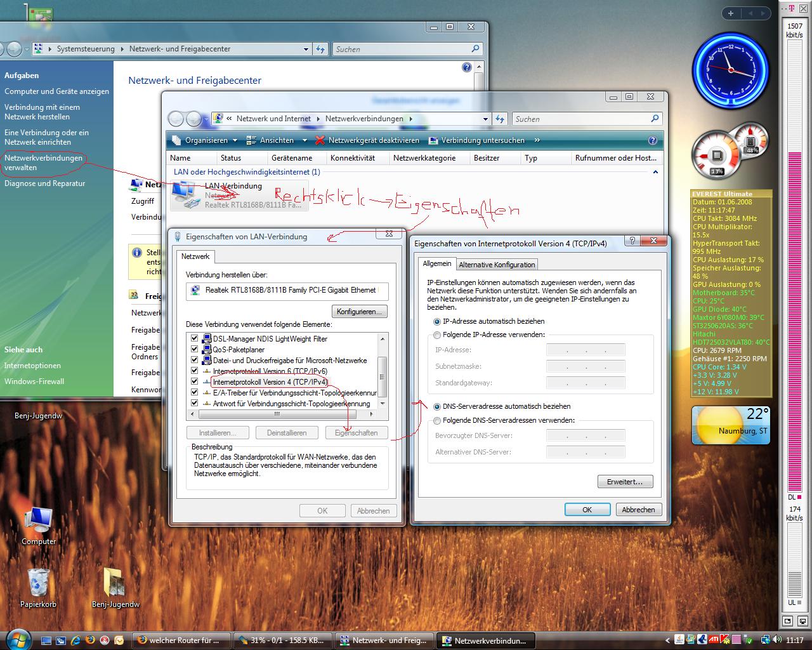Select the Benj-Jugendw desktop folder icon
This screenshot has width=812, height=650.
click(x=115, y=588)
